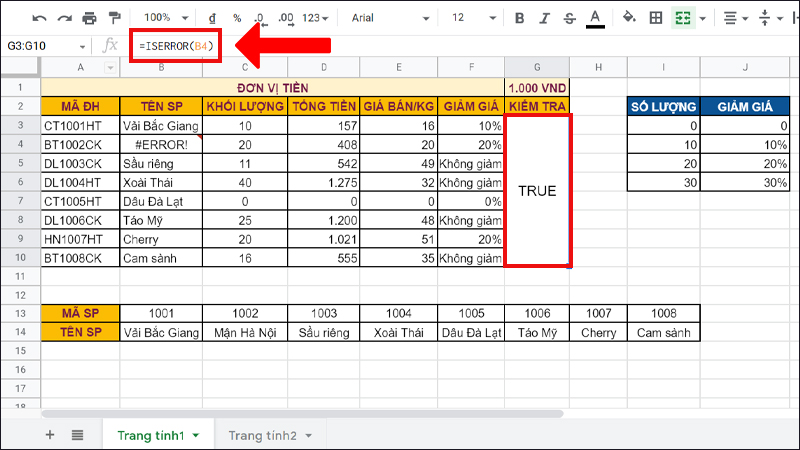Image resolution: width=800 pixels, height=450 pixels.
Task: Click the horizontal scrollbar
Action: point(302,414)
